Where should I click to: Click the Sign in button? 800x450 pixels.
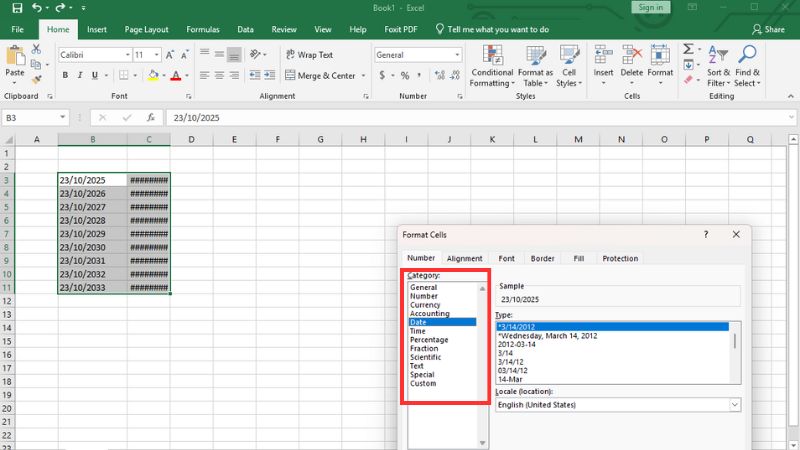[x=650, y=7]
